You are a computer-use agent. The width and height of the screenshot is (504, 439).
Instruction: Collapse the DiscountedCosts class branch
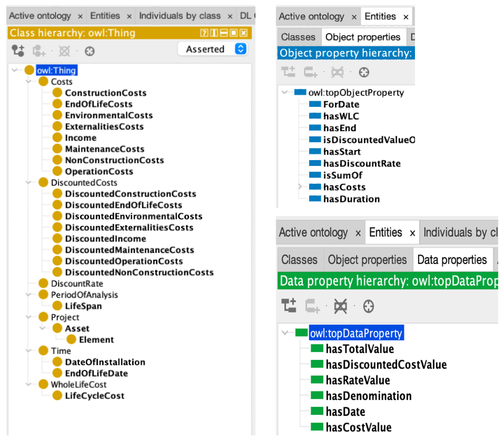pos(28,182)
